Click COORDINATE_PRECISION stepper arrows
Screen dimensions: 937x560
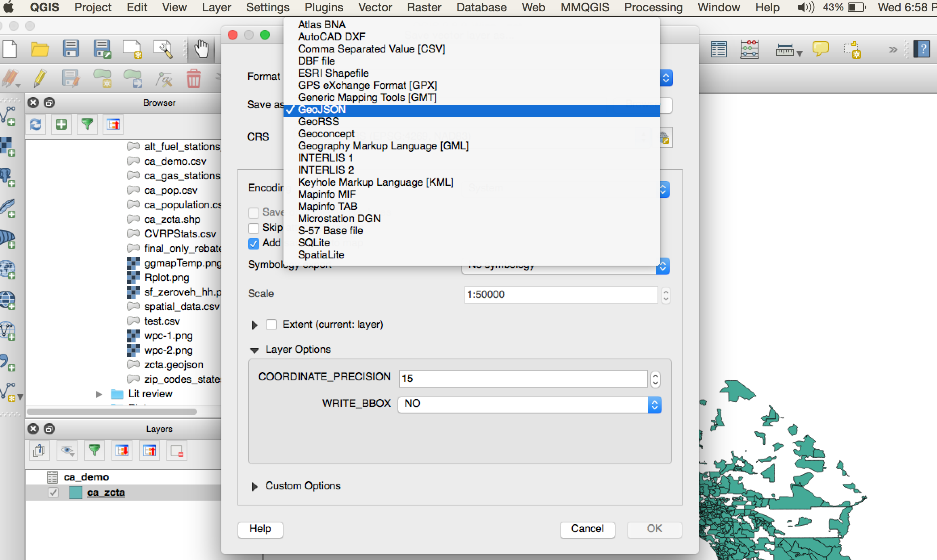click(x=655, y=379)
